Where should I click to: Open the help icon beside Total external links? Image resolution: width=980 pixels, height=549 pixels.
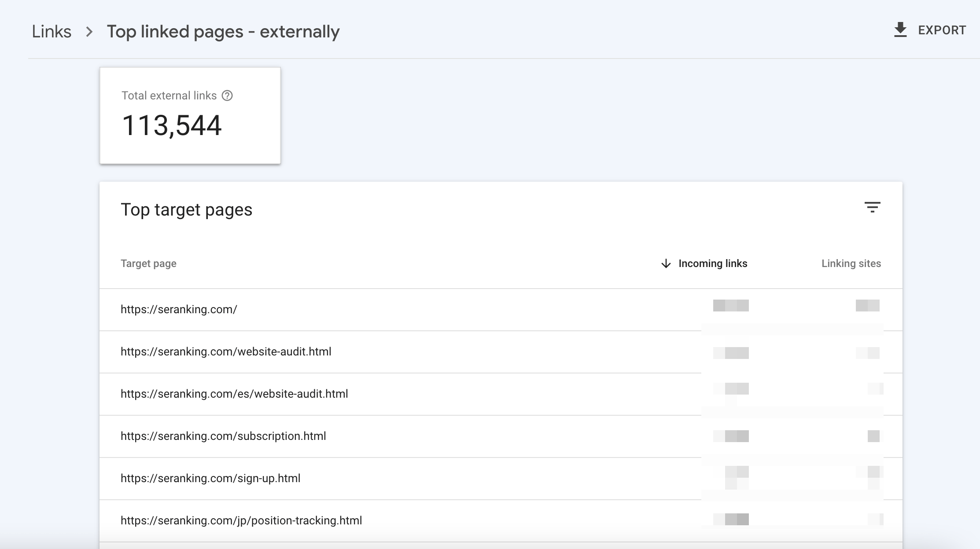point(227,95)
